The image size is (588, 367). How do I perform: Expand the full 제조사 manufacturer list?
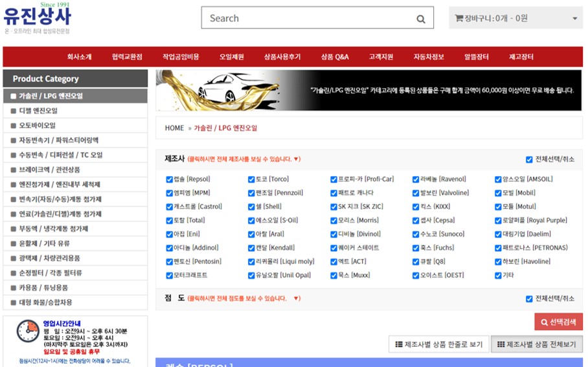point(244,159)
